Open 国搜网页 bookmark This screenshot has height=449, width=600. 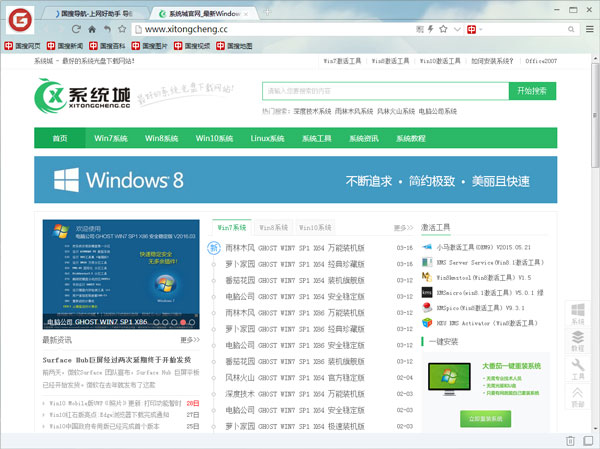coord(22,46)
